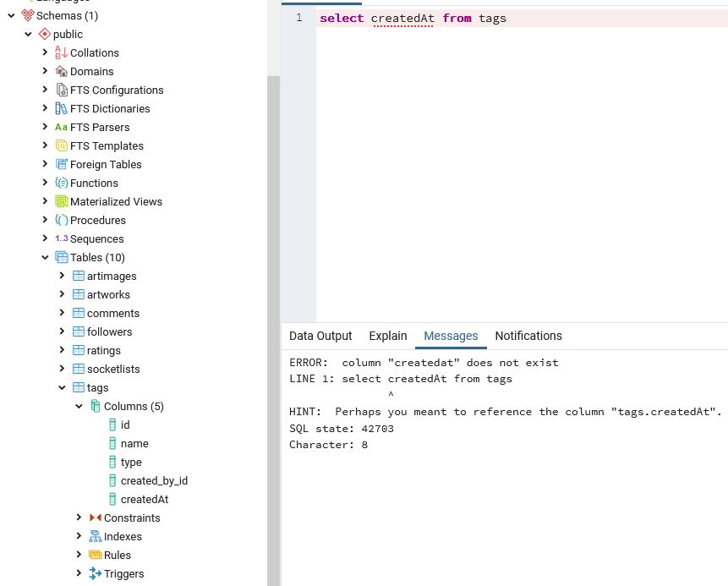The width and height of the screenshot is (728, 586).
Task: Click the artimages table icon
Action: 79,276
